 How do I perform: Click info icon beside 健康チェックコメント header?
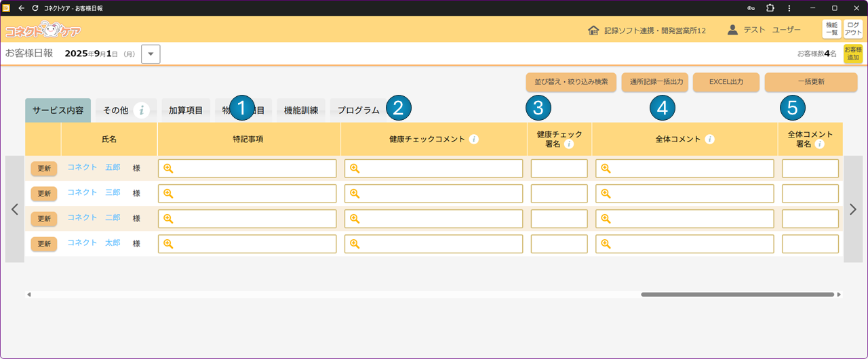474,140
